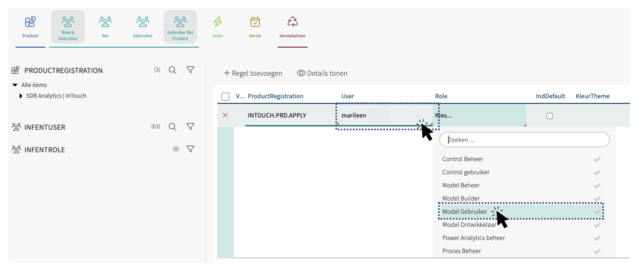Enable the IndDefault checkbox
Viewport: 644px width, 268px height.
pyautogui.click(x=549, y=116)
